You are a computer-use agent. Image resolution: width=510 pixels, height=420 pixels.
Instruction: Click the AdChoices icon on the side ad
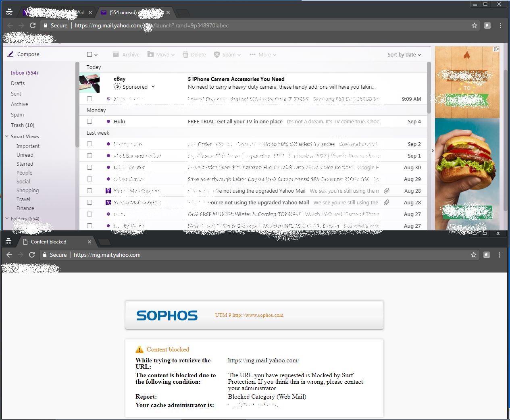pyautogui.click(x=496, y=49)
